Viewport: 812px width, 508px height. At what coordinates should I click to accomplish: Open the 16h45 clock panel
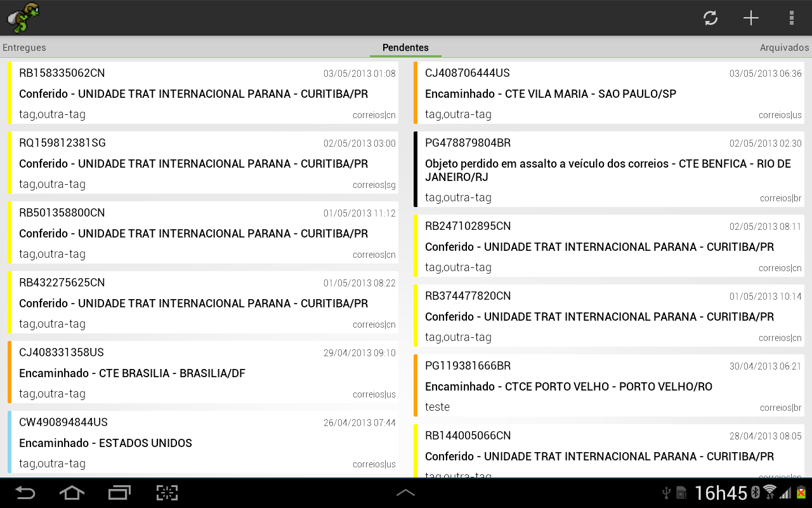tap(721, 493)
